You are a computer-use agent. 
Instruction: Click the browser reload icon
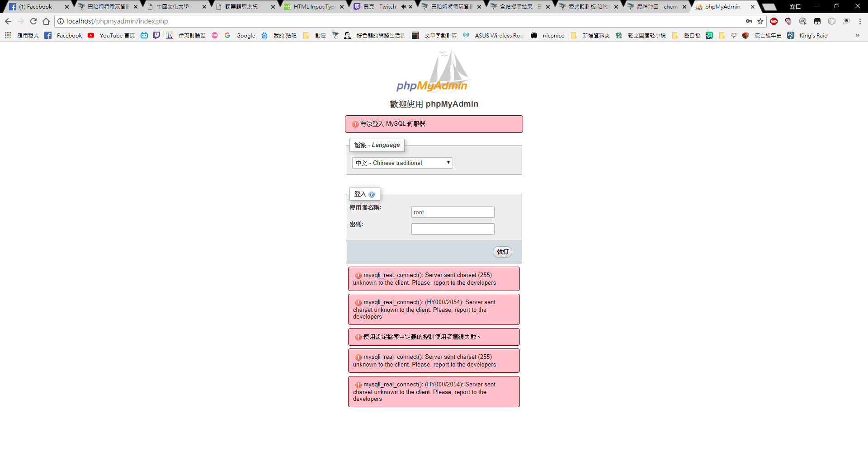(x=33, y=21)
